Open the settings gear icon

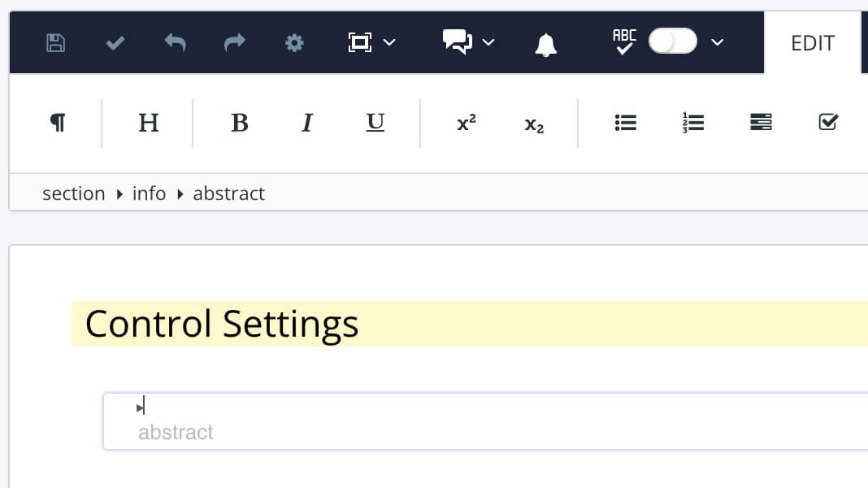tap(294, 43)
